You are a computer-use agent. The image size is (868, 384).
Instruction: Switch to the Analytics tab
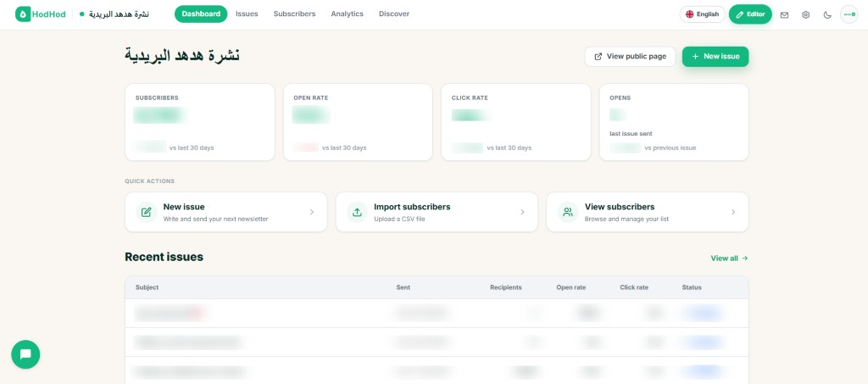[x=347, y=14]
